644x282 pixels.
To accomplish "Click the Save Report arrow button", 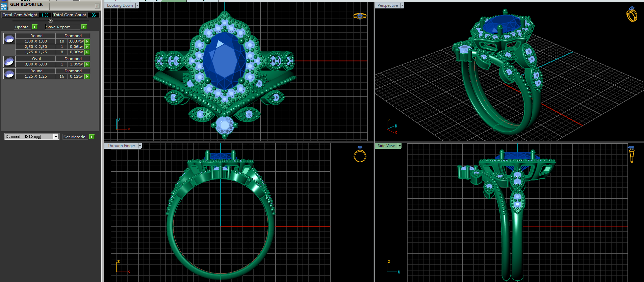I will (x=84, y=27).
